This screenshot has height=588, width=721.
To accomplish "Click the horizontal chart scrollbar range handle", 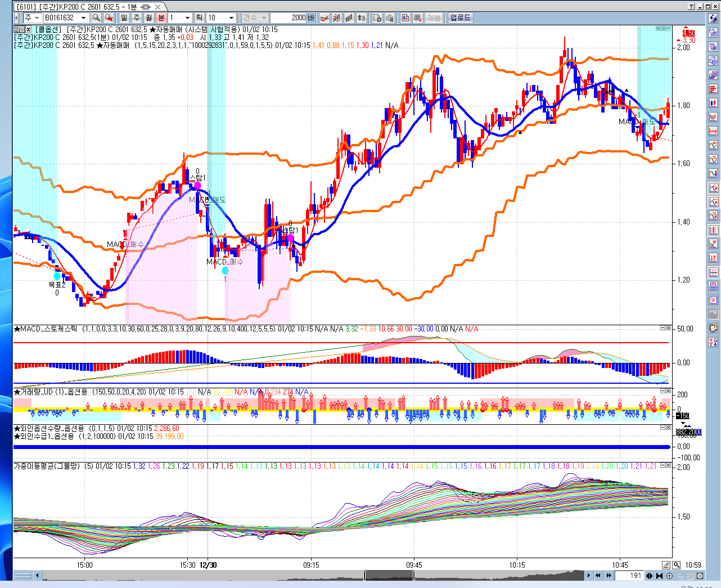I will pyautogui.click(x=389, y=576).
